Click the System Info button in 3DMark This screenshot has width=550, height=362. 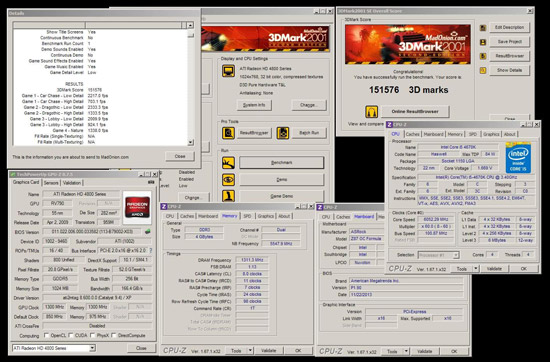[x=254, y=105]
